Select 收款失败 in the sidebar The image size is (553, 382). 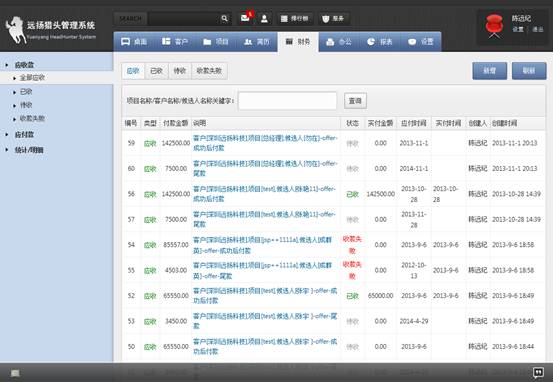point(32,119)
